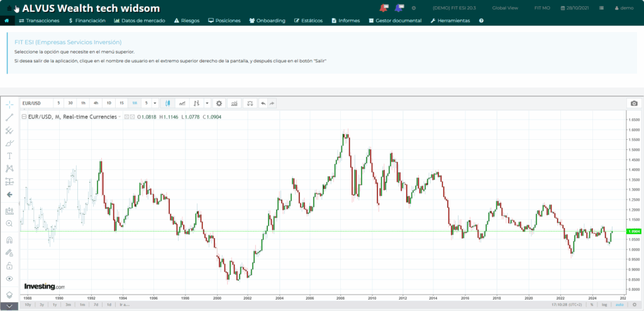Click the candlestick chart style icon
The image size is (644, 311).
coord(168,103)
